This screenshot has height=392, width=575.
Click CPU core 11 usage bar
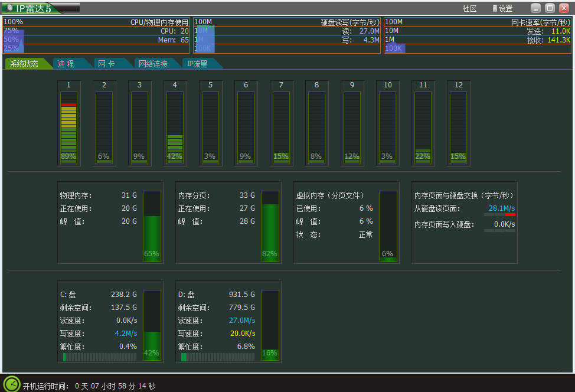pyautogui.click(x=423, y=128)
